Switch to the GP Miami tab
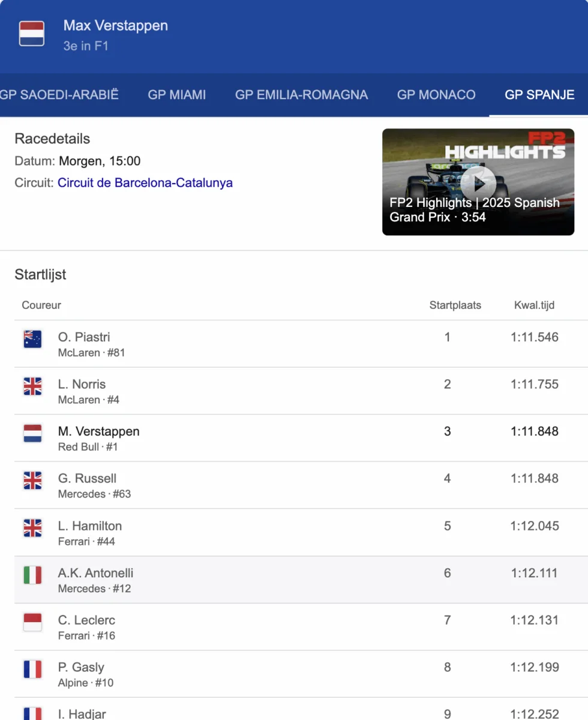This screenshot has width=588, height=720. tap(177, 95)
